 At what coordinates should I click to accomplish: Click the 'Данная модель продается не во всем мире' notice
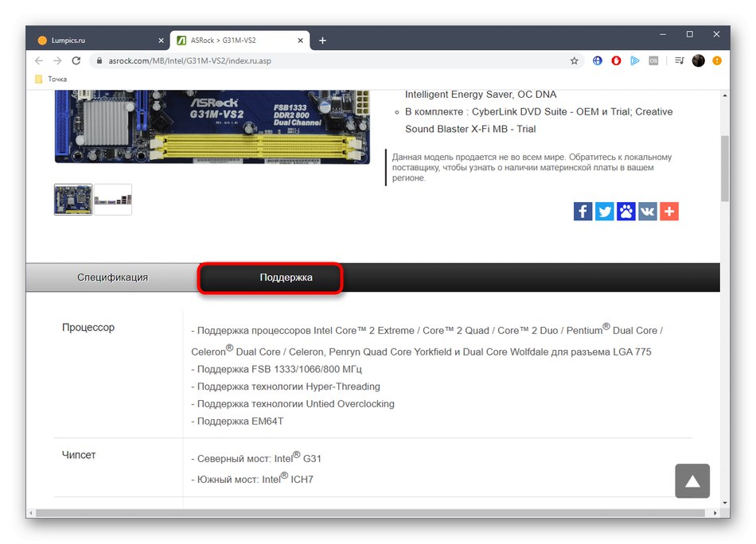532,168
